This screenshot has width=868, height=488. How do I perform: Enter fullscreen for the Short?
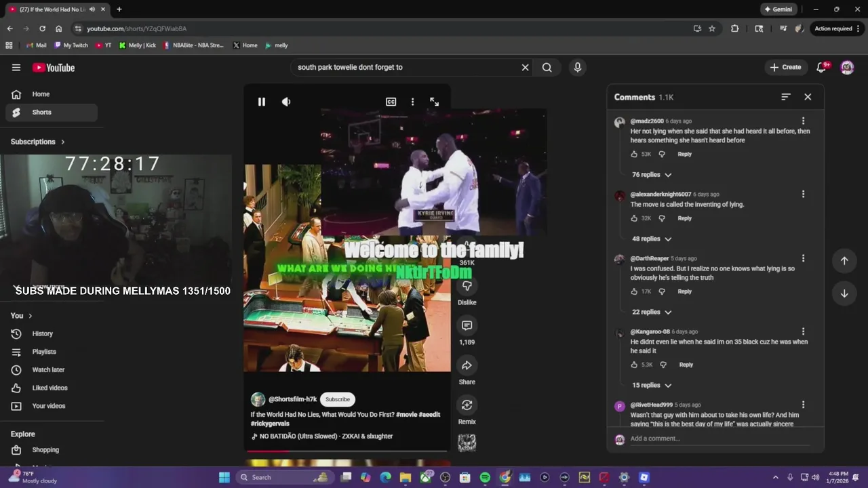coord(435,102)
